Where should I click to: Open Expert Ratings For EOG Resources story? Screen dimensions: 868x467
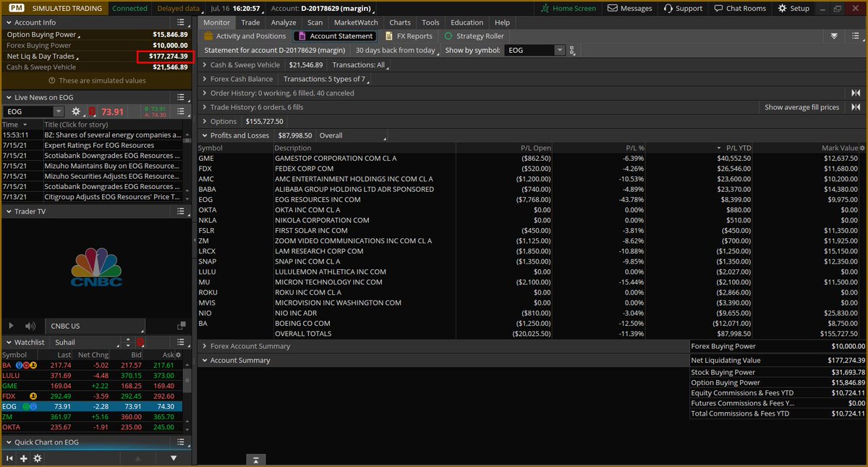click(99, 145)
